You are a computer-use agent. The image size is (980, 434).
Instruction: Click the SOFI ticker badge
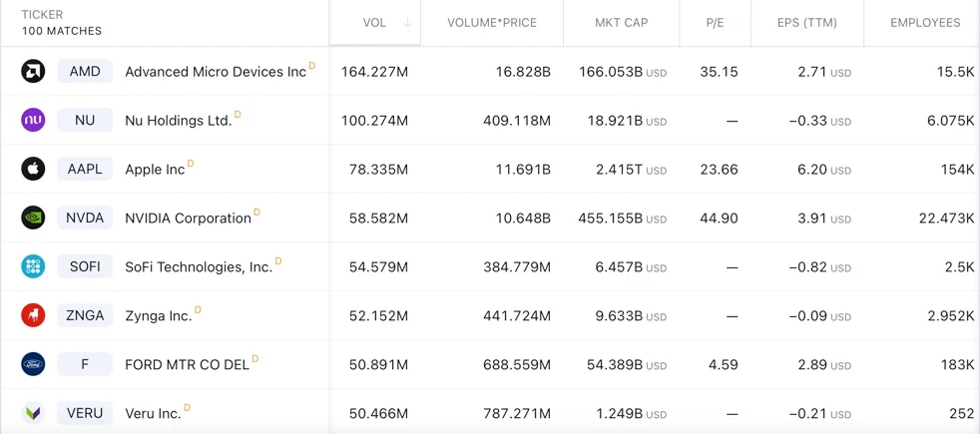click(x=85, y=266)
